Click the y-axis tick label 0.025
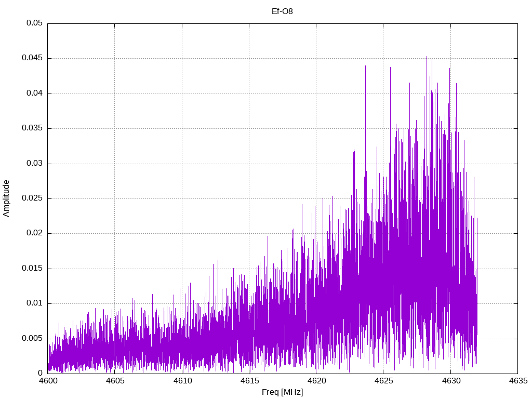The height and width of the screenshot is (399, 532). [x=32, y=198]
